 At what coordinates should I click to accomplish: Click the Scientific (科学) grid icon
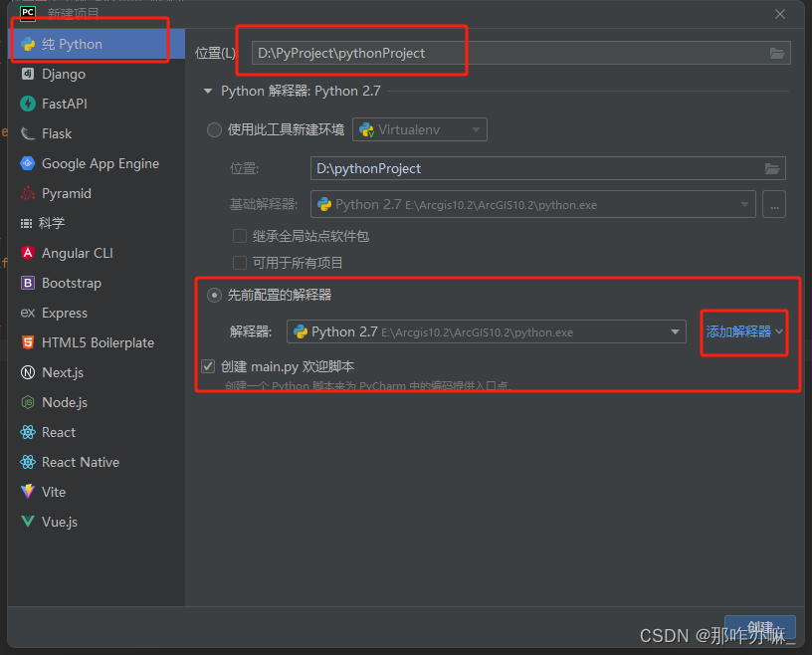tap(26, 223)
